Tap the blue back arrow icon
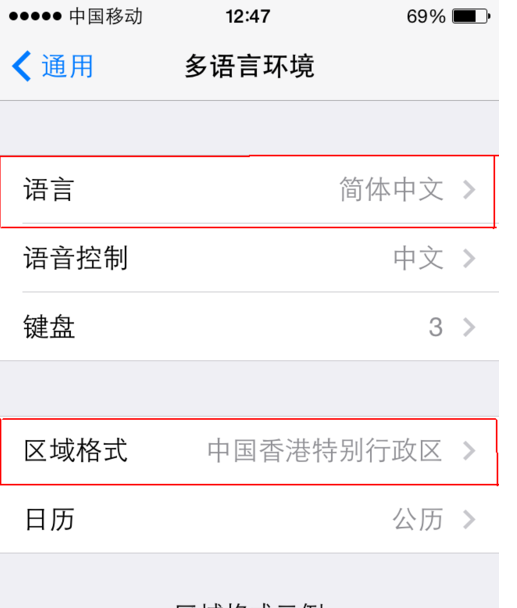The image size is (517, 608). [22, 66]
